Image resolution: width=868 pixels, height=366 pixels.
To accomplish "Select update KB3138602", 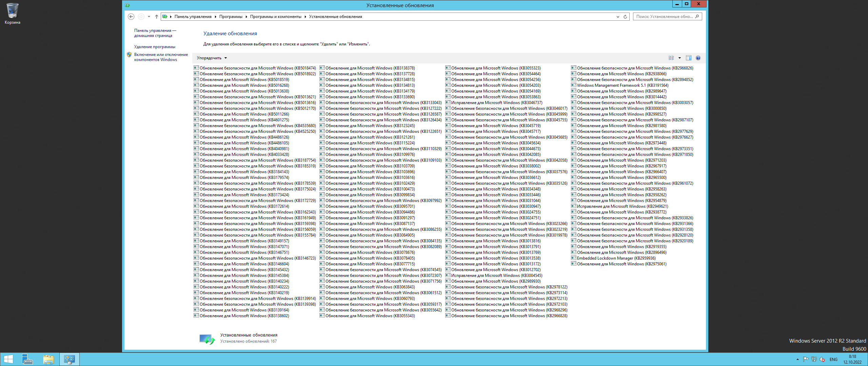I will tap(241, 316).
